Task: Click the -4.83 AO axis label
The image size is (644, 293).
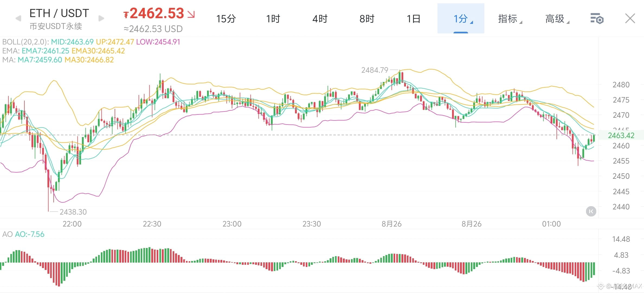Action: pos(621,271)
